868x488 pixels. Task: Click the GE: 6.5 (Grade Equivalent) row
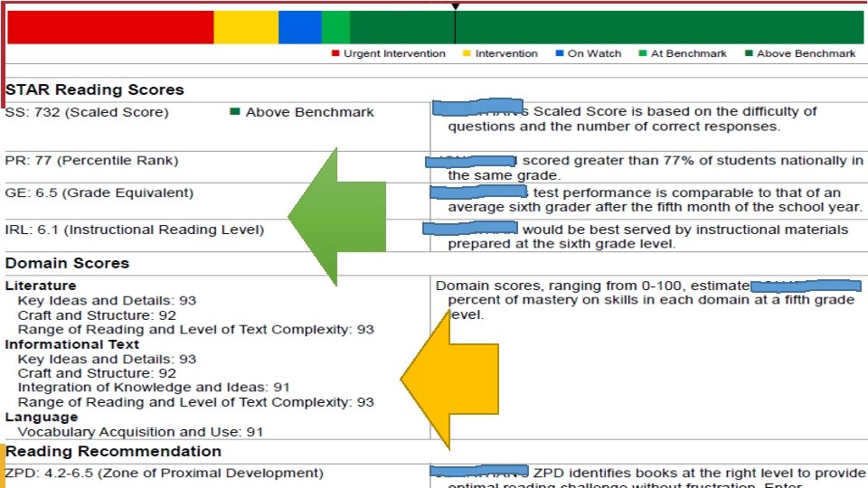[99, 193]
